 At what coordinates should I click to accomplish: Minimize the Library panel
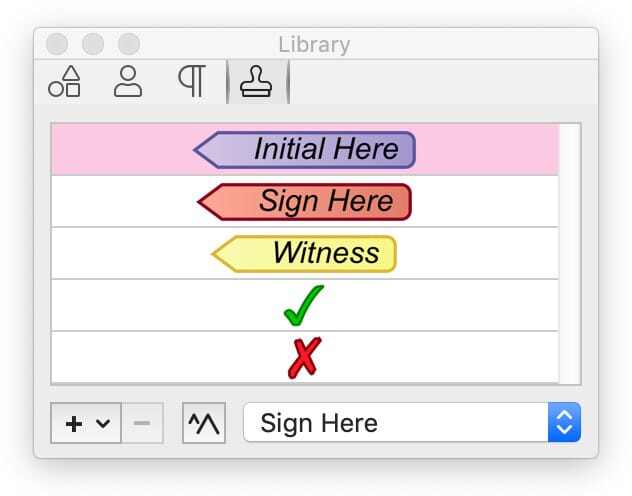(x=93, y=44)
